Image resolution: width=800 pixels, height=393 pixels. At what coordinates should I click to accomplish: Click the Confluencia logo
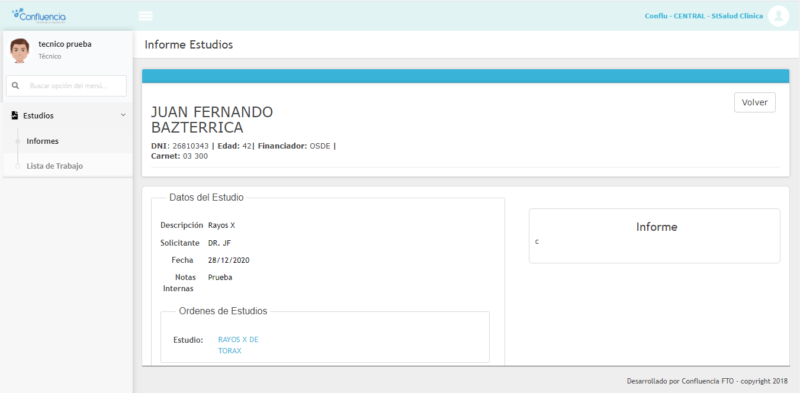[39, 16]
